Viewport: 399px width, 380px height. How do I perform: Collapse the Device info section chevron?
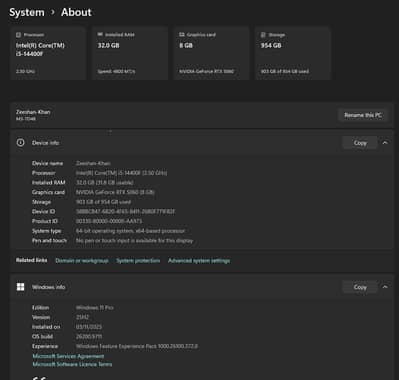point(385,143)
